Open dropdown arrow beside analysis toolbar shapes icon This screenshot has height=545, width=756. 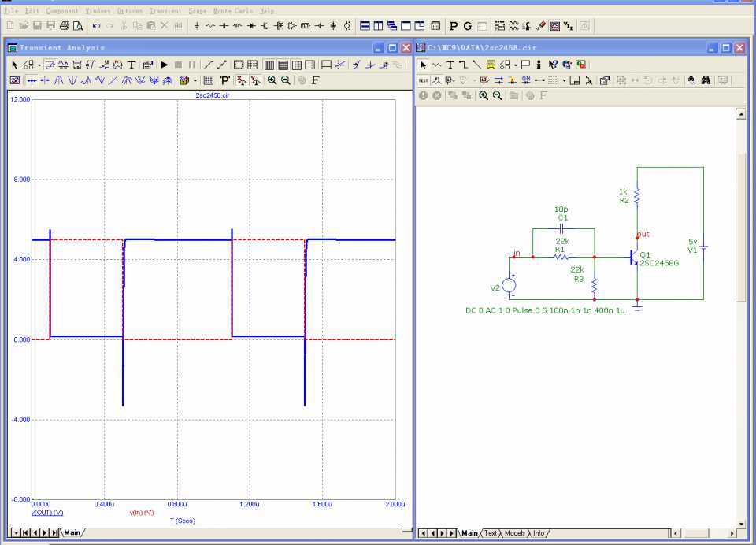pos(39,65)
